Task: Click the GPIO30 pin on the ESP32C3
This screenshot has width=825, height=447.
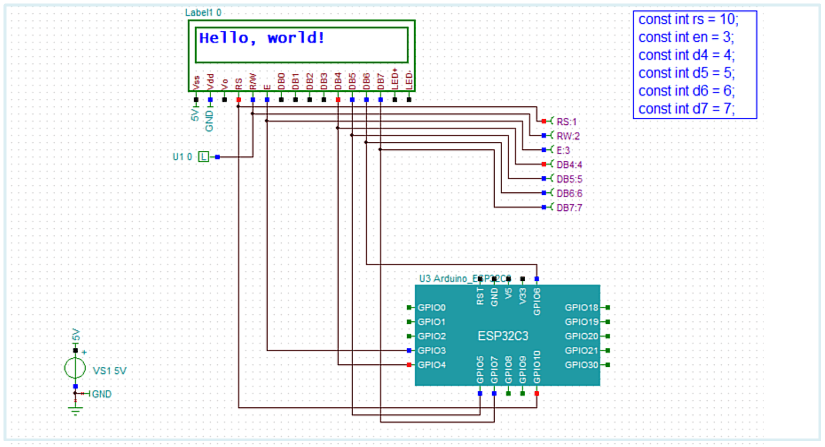Action: pos(606,365)
